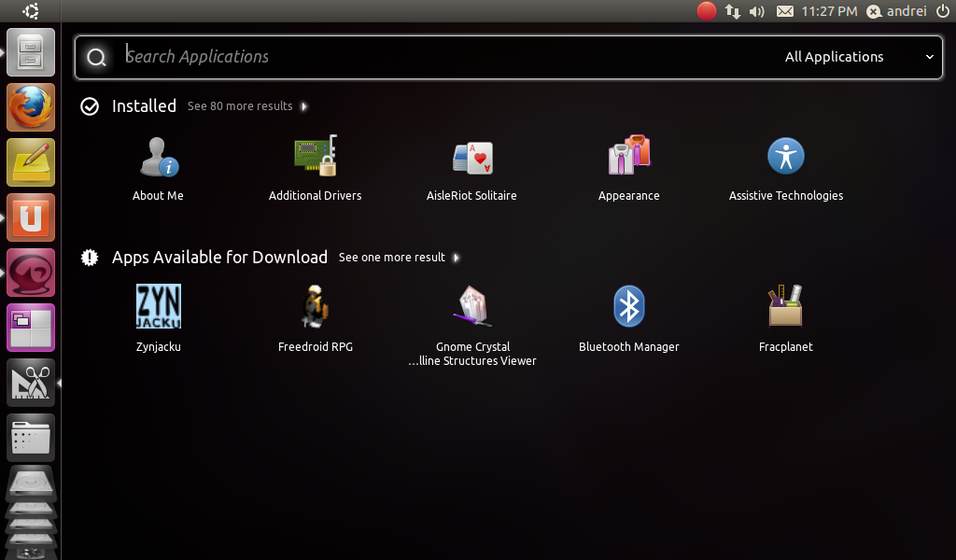Screen dimensions: 956x560
Task: Click the red recording indicator
Action: (706, 11)
